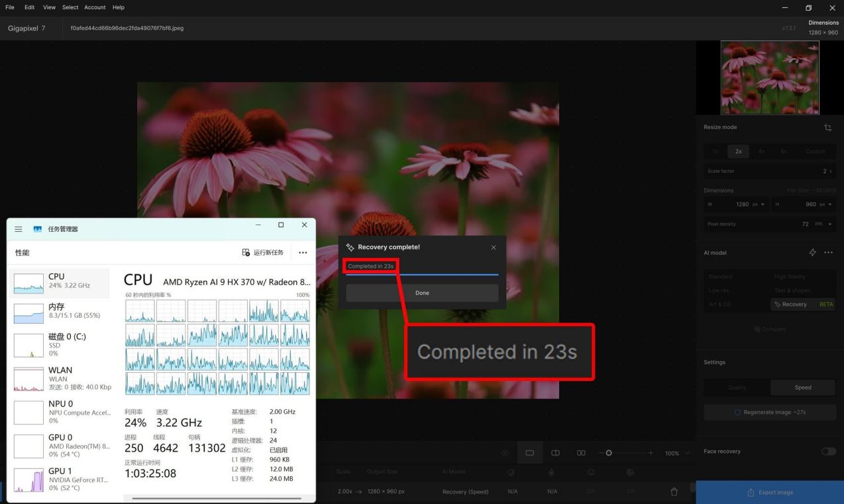Select single image view mode

[529, 453]
